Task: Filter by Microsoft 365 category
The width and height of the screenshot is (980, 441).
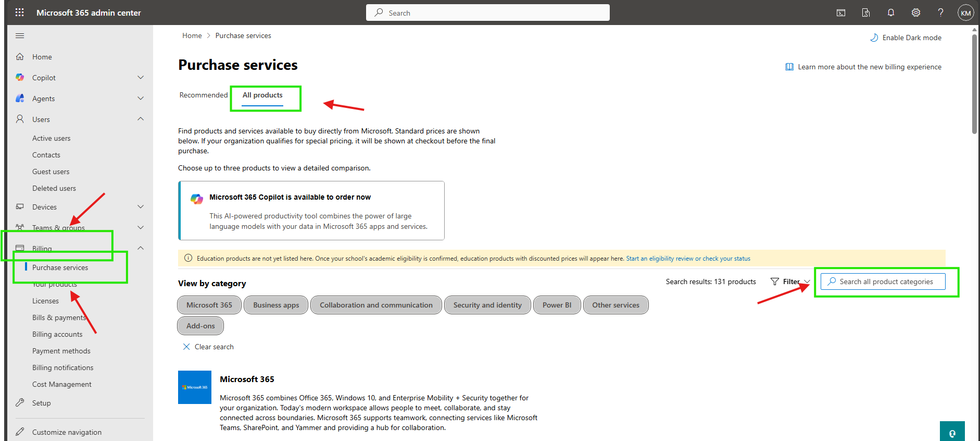Action: coord(209,305)
